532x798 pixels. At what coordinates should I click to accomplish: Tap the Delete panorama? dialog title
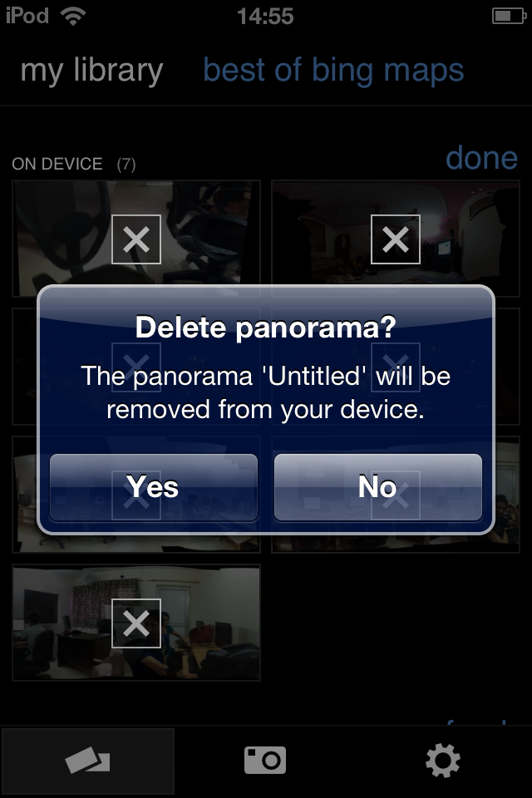(266, 328)
